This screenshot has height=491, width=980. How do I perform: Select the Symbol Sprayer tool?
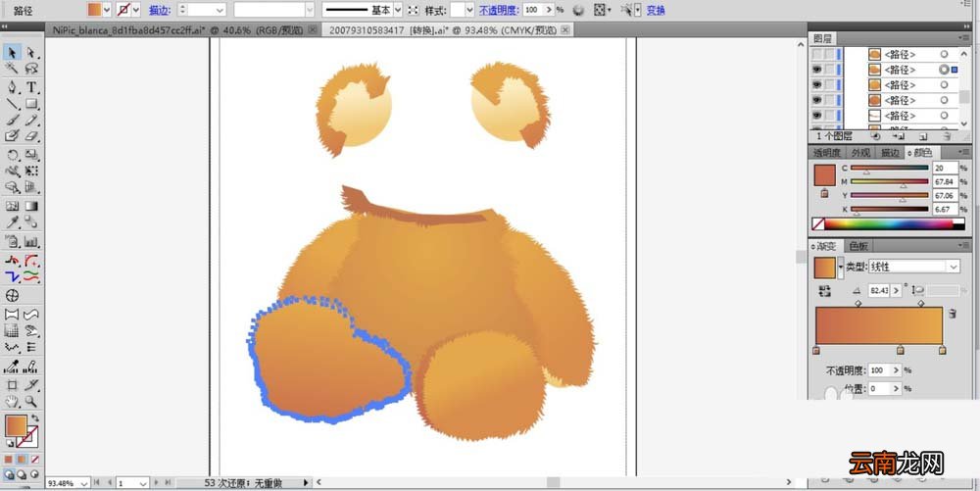click(x=12, y=241)
